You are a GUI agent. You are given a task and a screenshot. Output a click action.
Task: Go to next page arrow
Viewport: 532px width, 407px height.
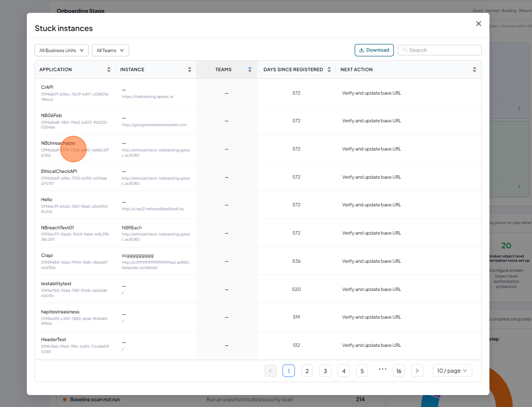[417, 371]
